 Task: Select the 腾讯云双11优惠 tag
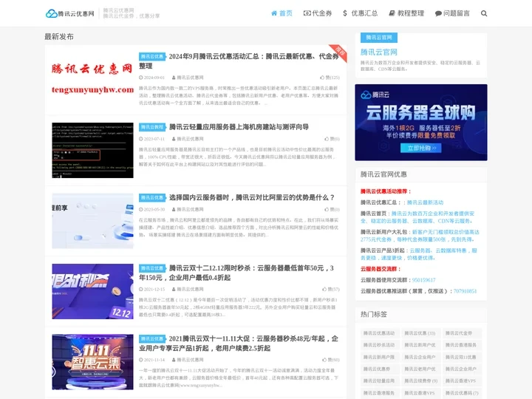point(461,357)
